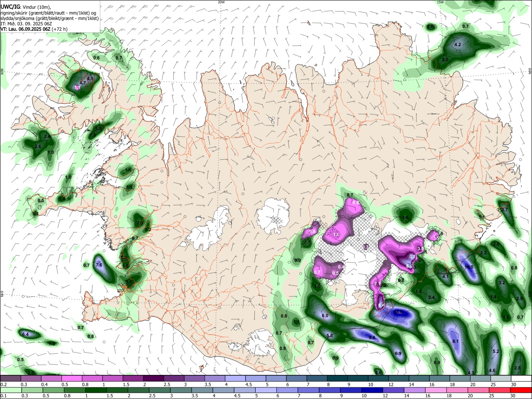Click the 4.1 precipitation value
Image resolution: width=532 pixels, height=399 pixels.
click(x=446, y=276)
